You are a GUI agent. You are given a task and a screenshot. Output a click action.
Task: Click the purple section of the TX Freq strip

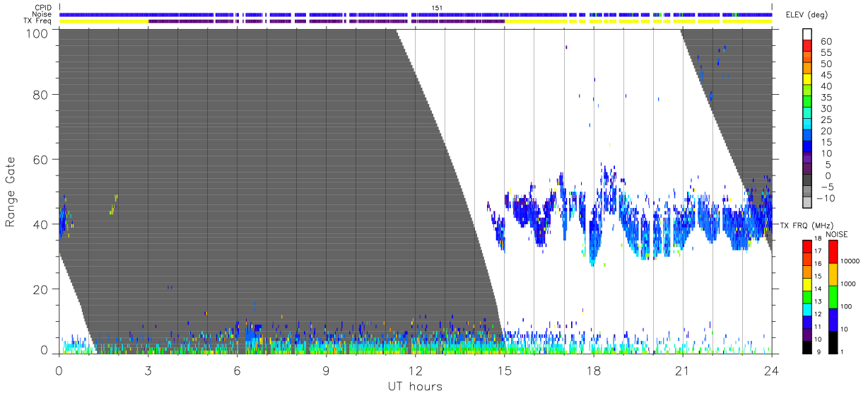[326, 21]
